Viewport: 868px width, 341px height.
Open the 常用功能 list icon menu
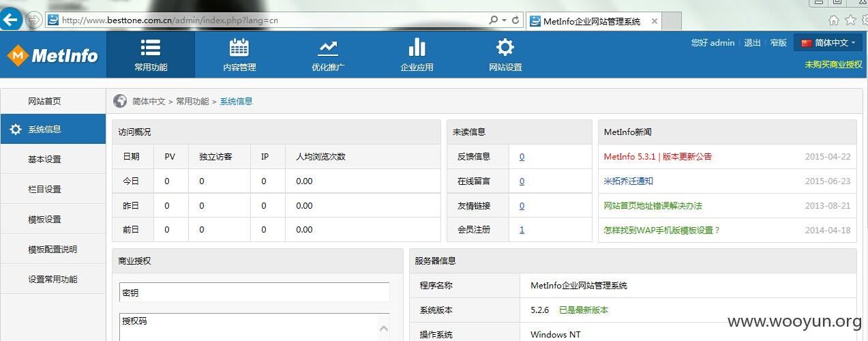[x=151, y=55]
